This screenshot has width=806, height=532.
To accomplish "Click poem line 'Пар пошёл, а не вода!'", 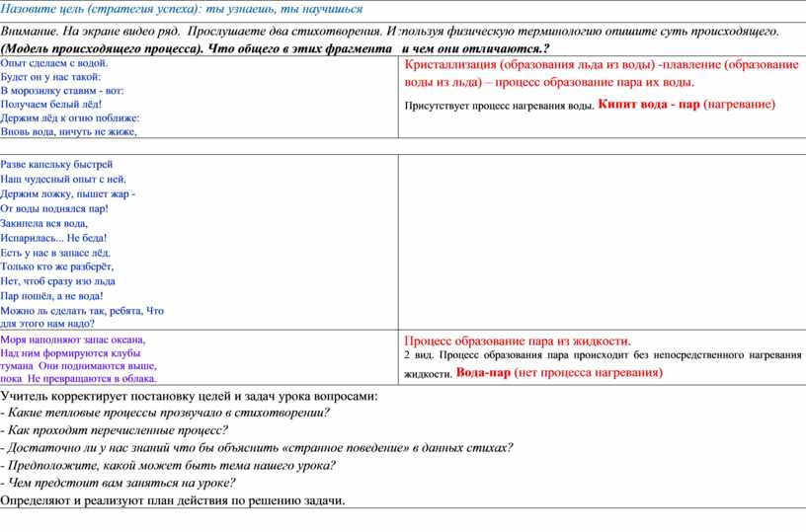I will tap(51, 296).
